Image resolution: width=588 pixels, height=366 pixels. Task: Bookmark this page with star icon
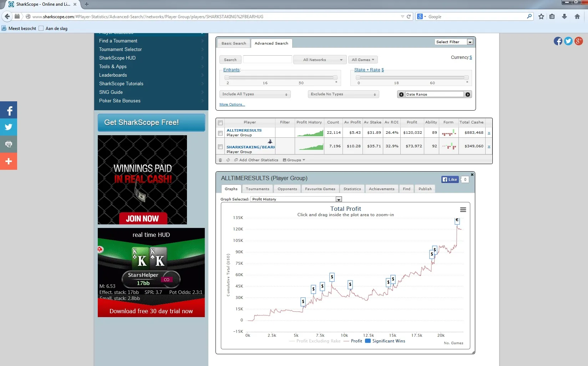(x=541, y=16)
